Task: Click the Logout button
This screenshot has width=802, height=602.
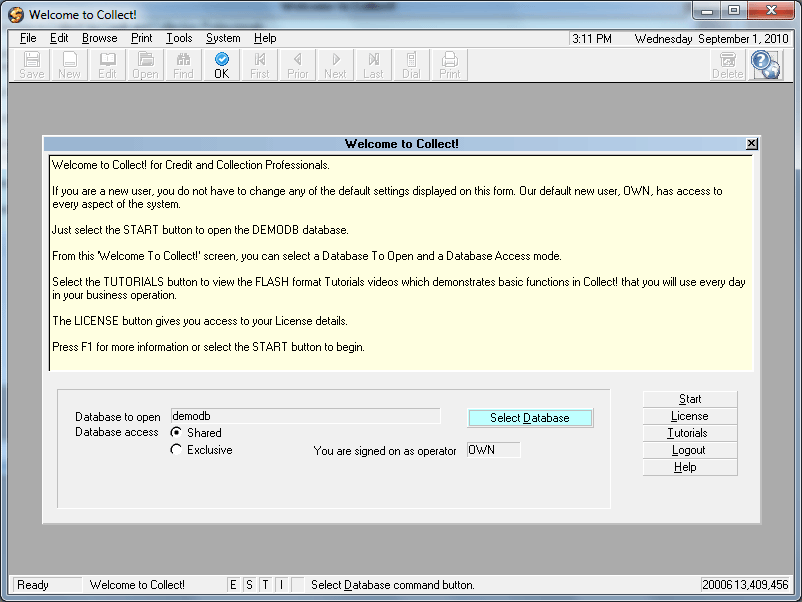Action: tap(690, 450)
